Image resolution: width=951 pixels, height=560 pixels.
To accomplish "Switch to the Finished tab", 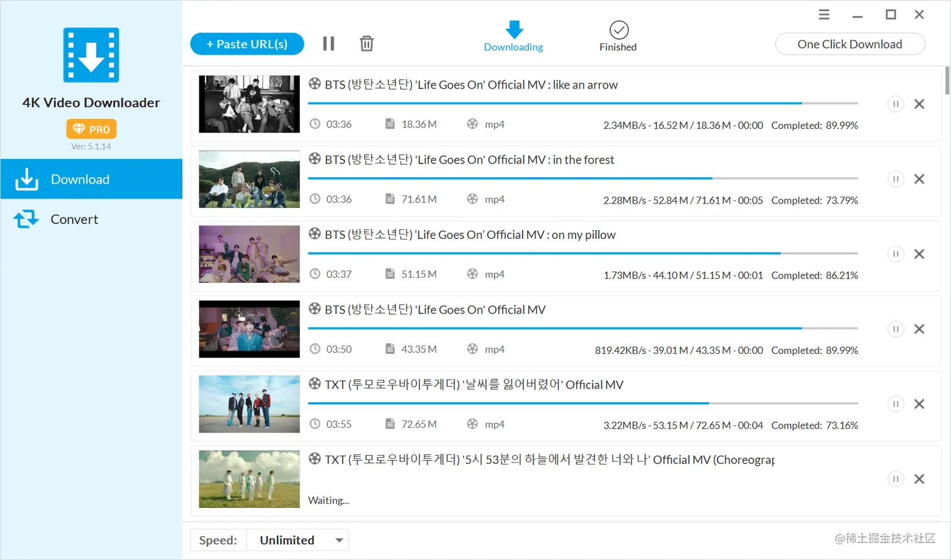I will [618, 36].
